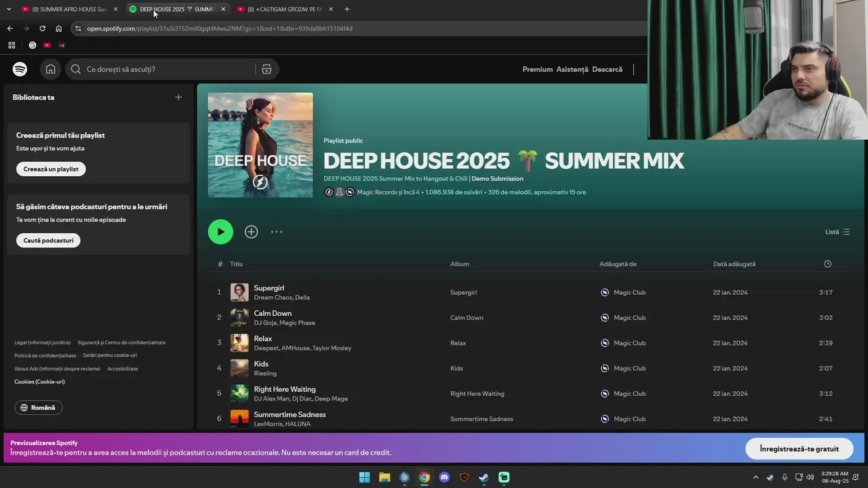Click Magic Club name in Relax row
868x488 pixels.
point(629,343)
